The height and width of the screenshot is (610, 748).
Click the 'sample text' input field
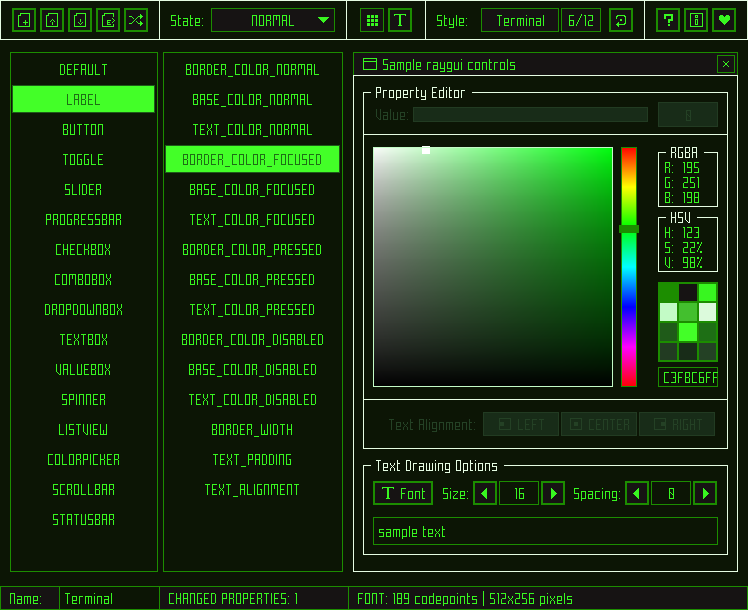(x=545, y=532)
